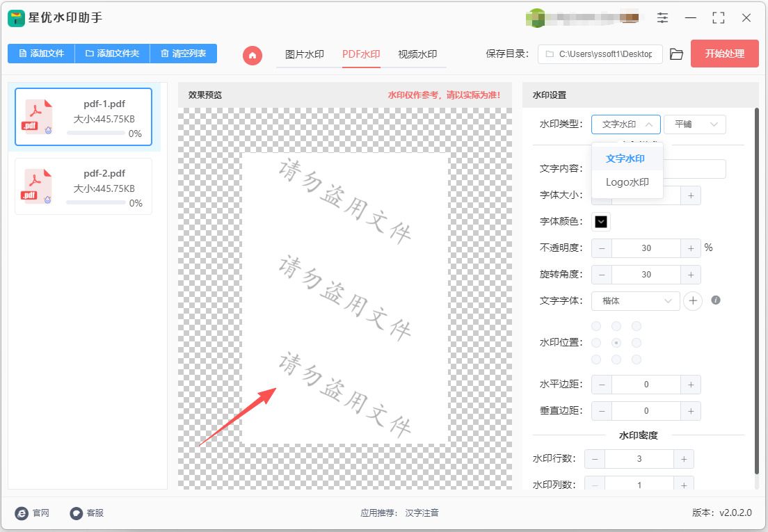The height and width of the screenshot is (532, 768).
Task: Collapse the 文字水印 watermark type dropdown
Action: click(626, 124)
